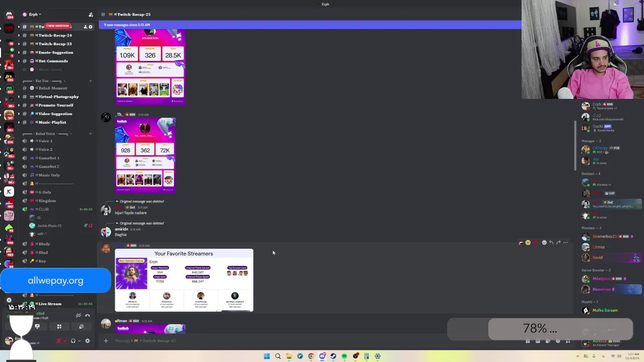Open GIF picker in message box
644x362 pixels.
[x=538, y=342]
